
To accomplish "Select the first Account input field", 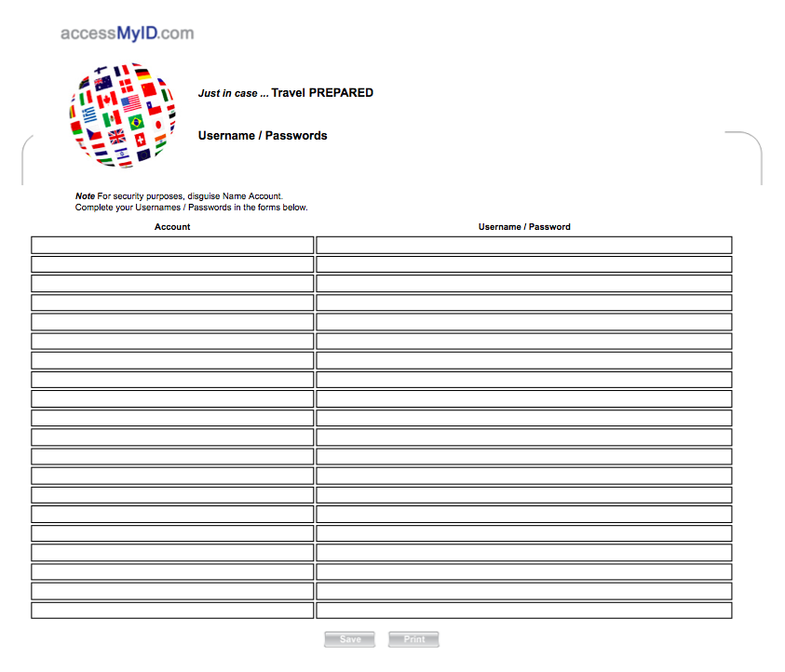I will coord(172,245).
